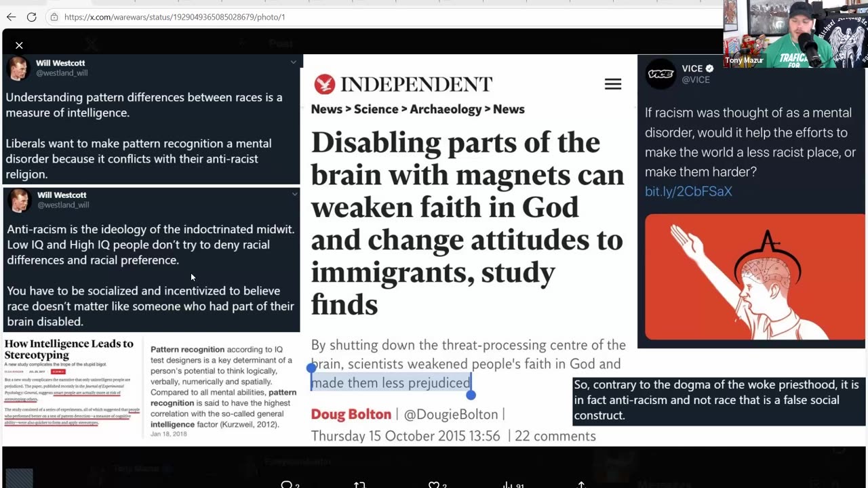Image resolution: width=868 pixels, height=488 pixels.
Task: Like the post with the heart icon
Action: tap(433, 484)
